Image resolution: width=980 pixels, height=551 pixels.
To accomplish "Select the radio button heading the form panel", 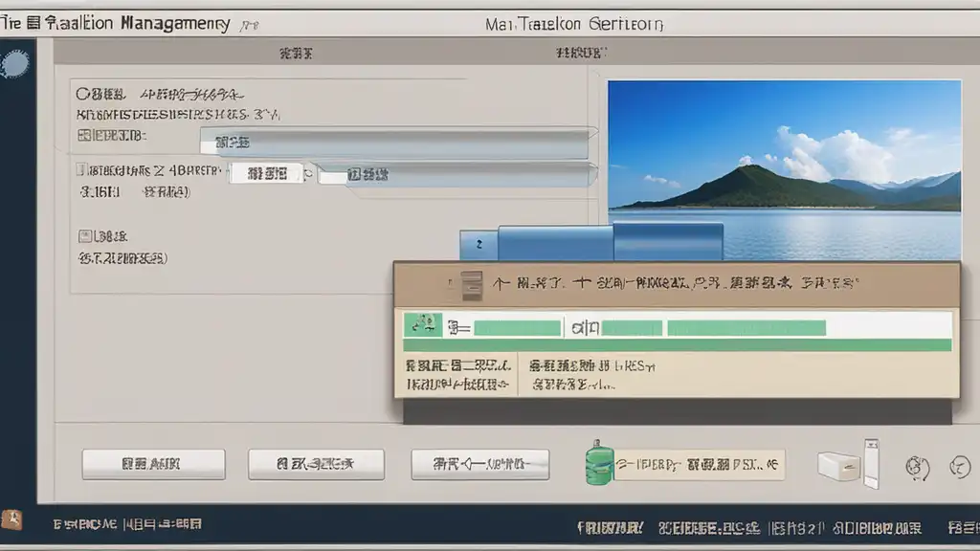I will click(x=82, y=95).
